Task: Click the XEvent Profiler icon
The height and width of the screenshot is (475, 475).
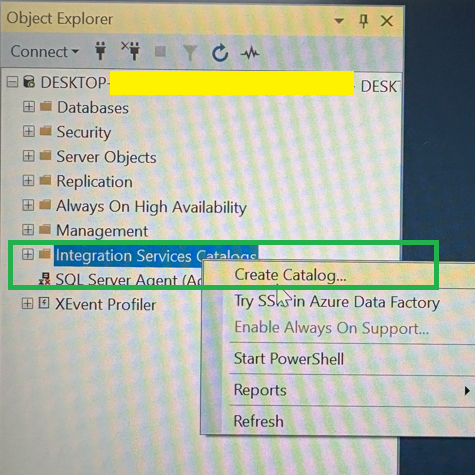Action: [44, 303]
